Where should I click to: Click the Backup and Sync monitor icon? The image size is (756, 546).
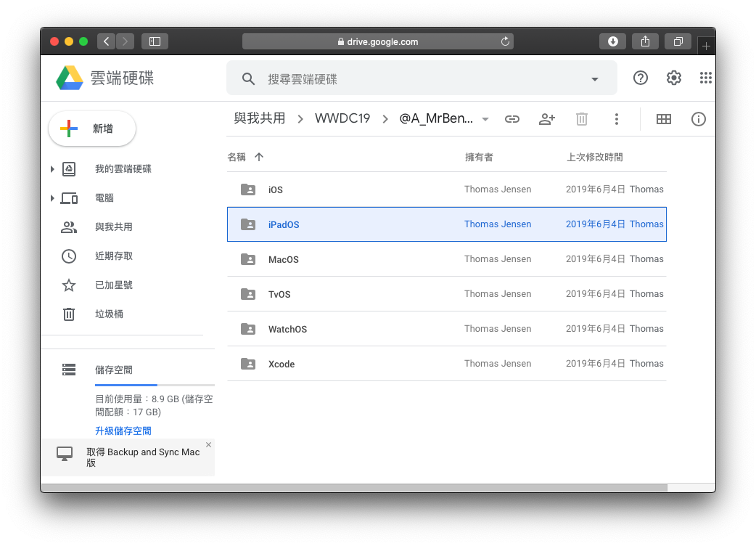tap(64, 454)
